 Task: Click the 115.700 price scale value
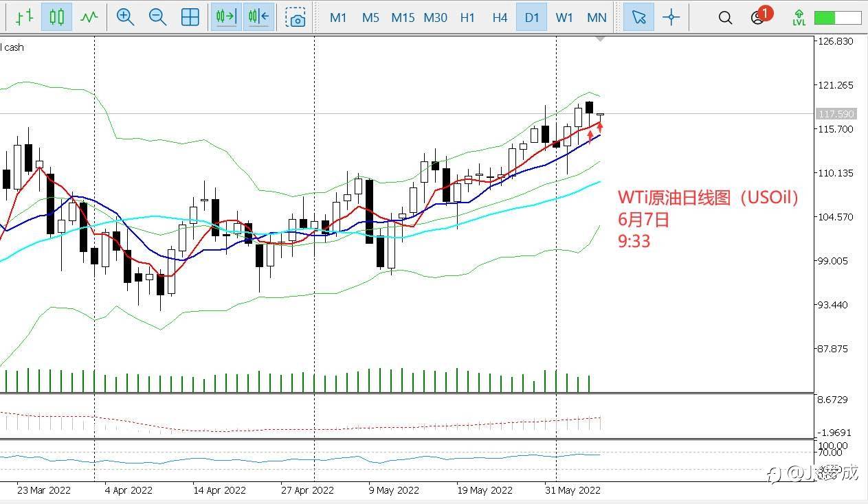point(835,129)
